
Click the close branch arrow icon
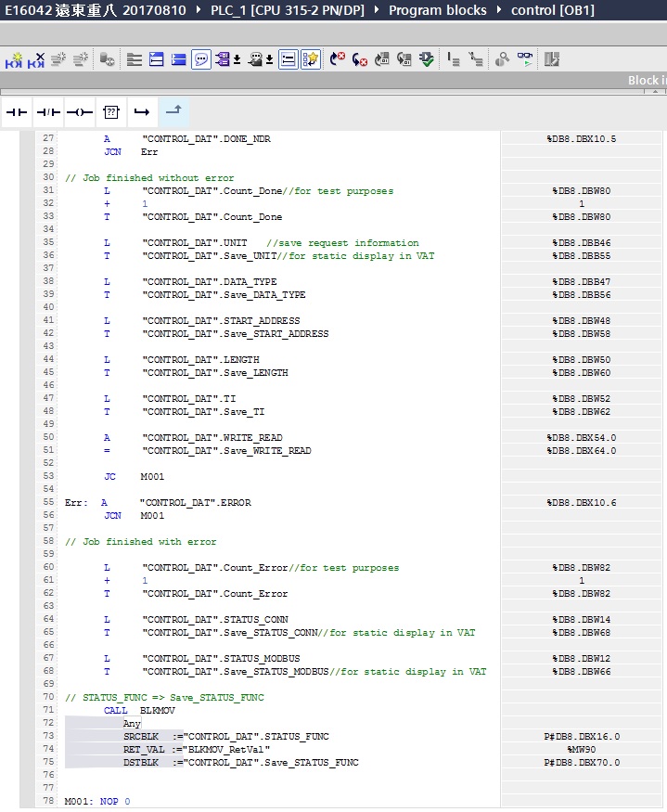173,111
